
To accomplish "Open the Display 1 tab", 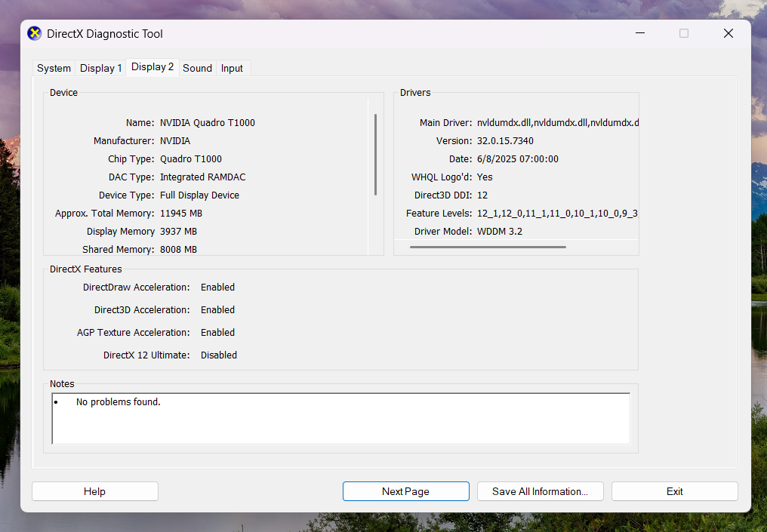I will coord(100,68).
